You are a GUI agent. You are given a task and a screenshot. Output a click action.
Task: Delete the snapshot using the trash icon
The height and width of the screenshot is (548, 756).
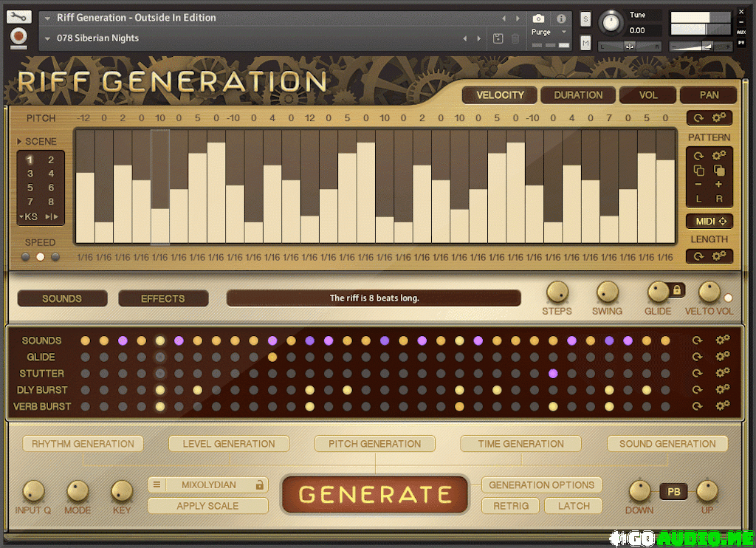(x=515, y=38)
